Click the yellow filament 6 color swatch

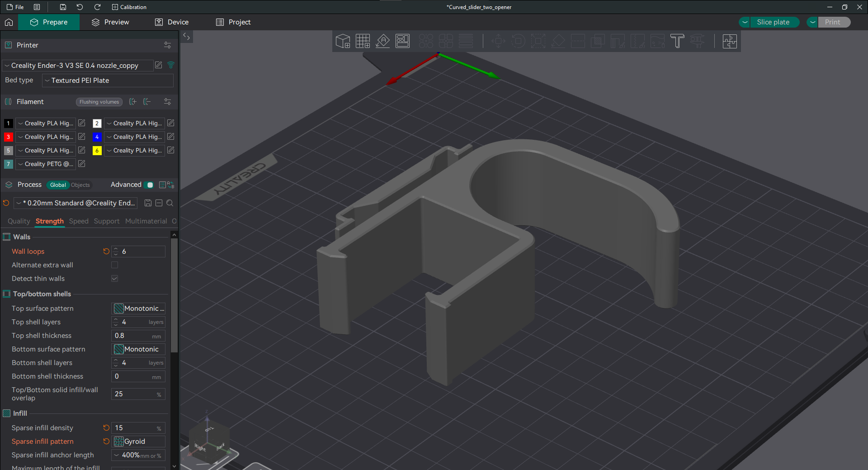pos(97,150)
